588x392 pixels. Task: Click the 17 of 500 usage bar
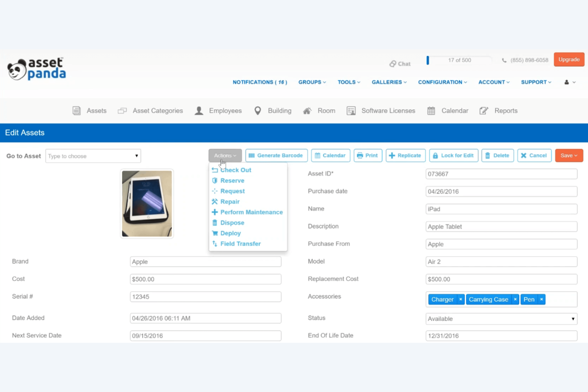click(x=459, y=60)
